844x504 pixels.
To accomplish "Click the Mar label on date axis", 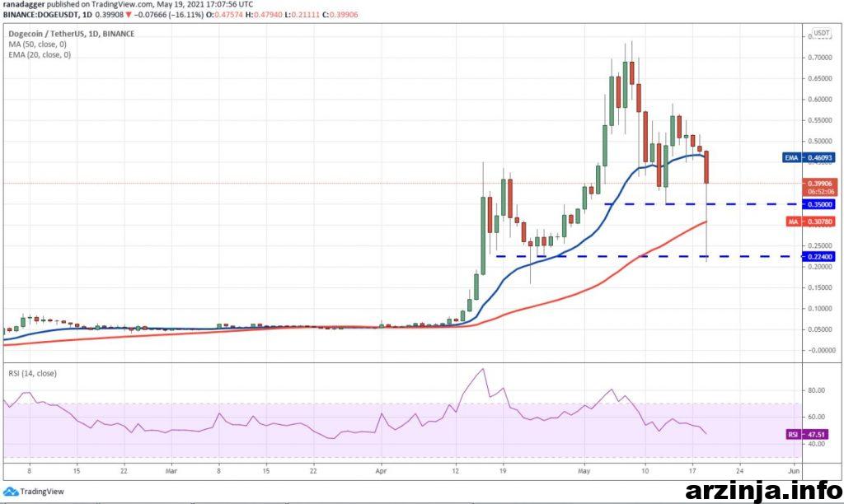I will click(171, 471).
